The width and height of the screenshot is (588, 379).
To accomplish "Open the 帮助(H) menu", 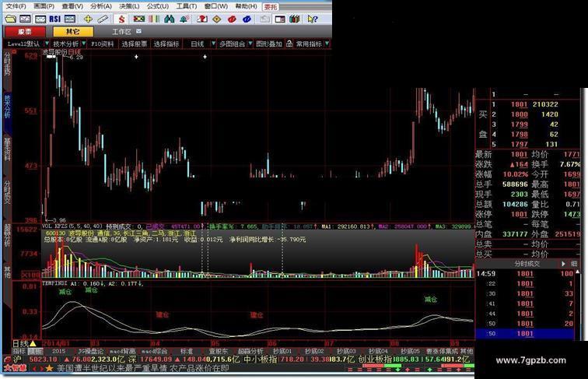I will 246,6.
